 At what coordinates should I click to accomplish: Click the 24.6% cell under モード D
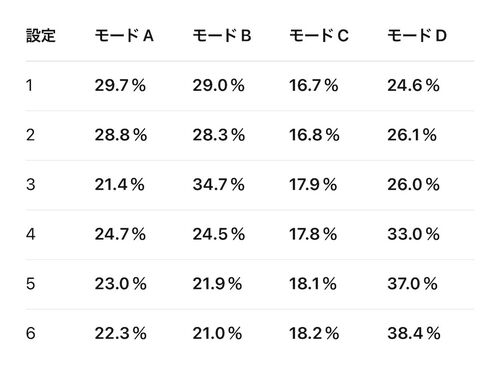(x=413, y=85)
